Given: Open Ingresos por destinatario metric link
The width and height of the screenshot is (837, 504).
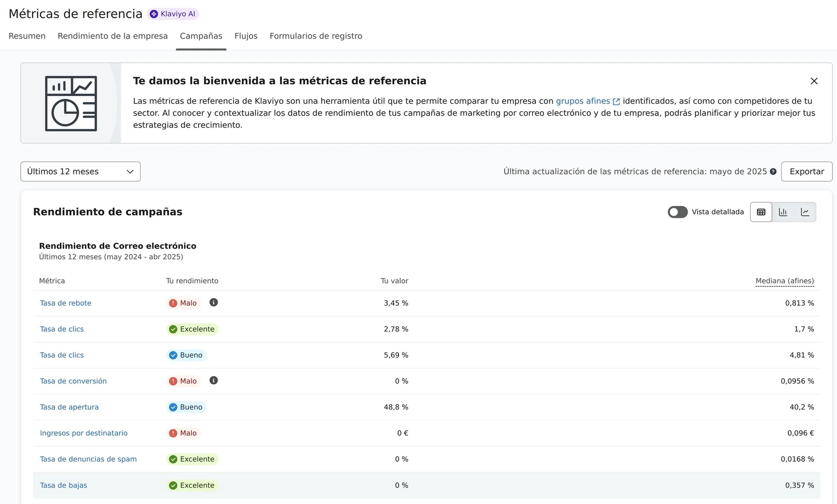Looking at the screenshot, I should point(84,433).
